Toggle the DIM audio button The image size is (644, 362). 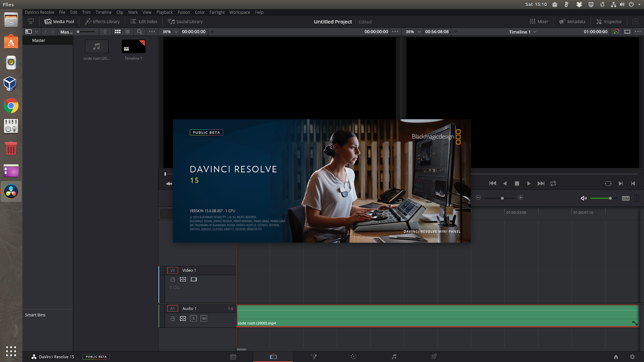(x=625, y=198)
